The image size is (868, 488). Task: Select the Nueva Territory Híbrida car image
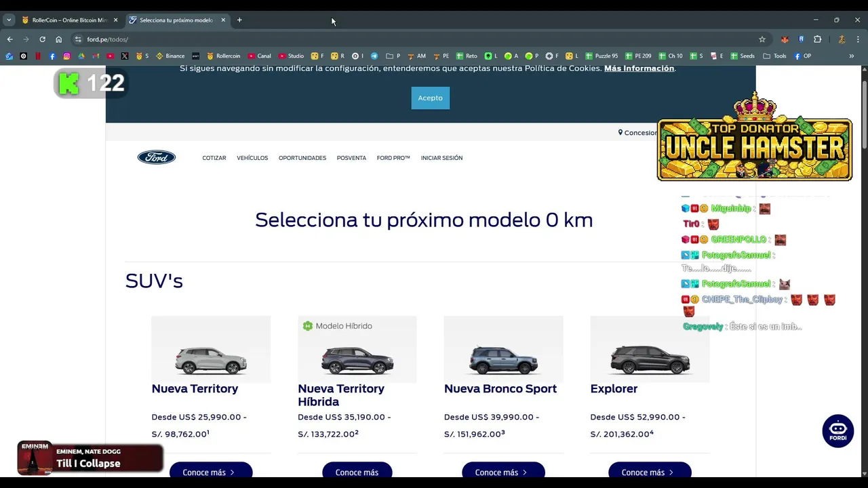coord(357,349)
